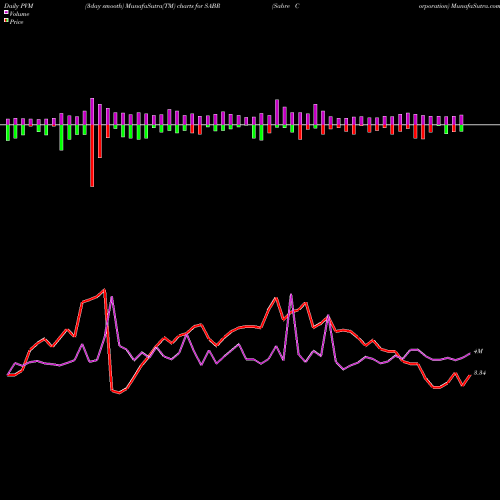Click the 4M volume end label
This screenshot has height=500, width=500.
tap(478, 351)
